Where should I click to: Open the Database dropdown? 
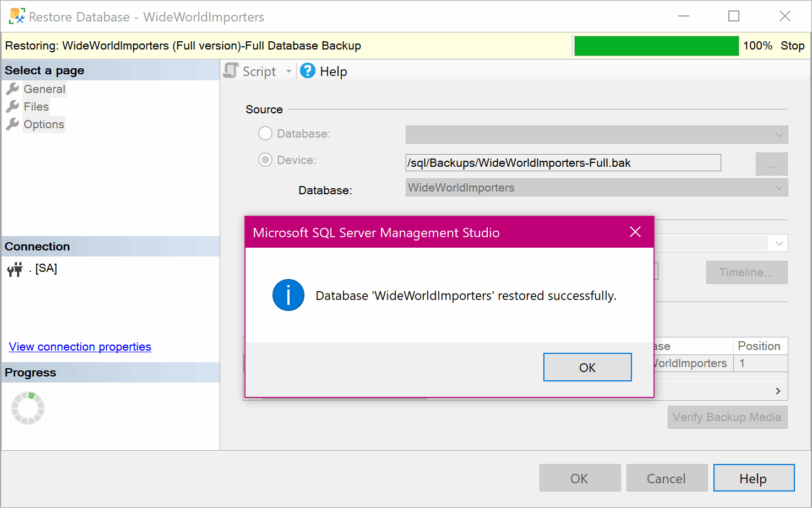[779, 188]
